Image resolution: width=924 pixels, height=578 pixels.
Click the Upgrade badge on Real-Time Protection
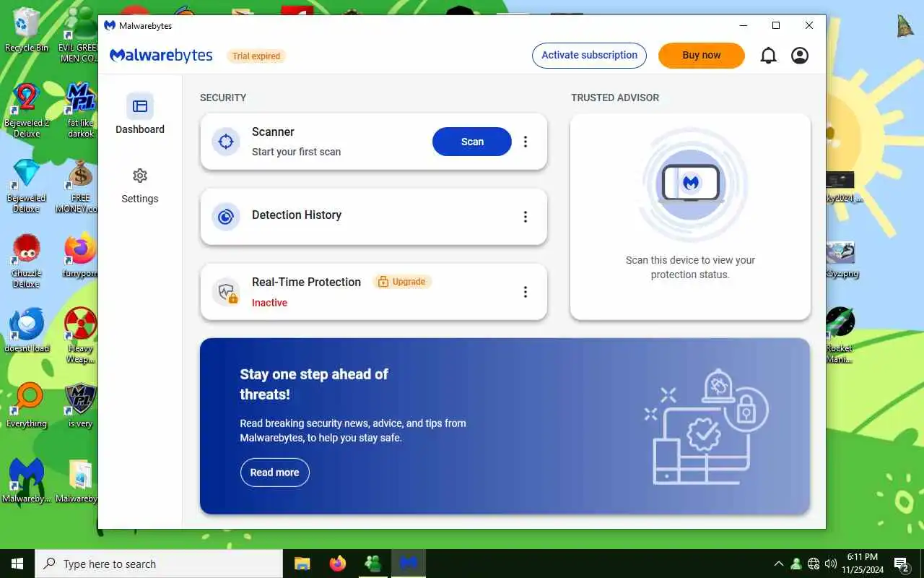coord(402,282)
